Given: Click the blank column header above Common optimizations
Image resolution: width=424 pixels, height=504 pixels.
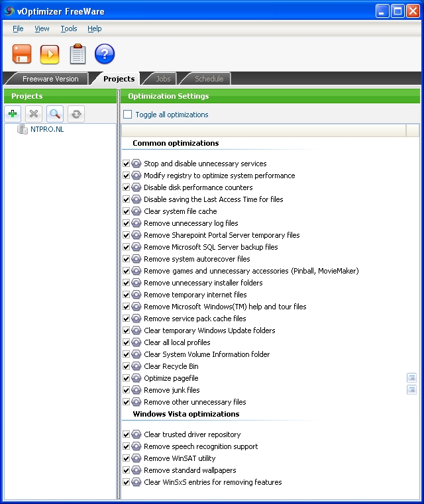Looking at the screenshot, I should [264, 130].
